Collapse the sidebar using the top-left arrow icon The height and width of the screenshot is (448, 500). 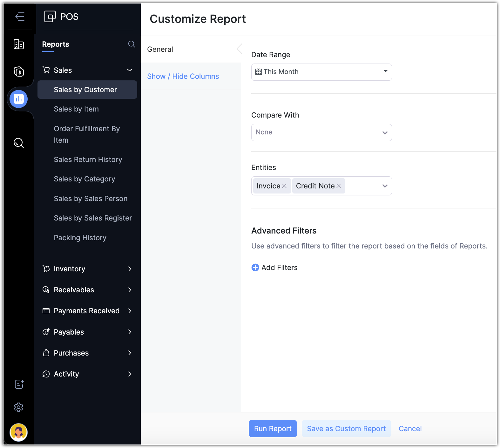pyautogui.click(x=20, y=16)
